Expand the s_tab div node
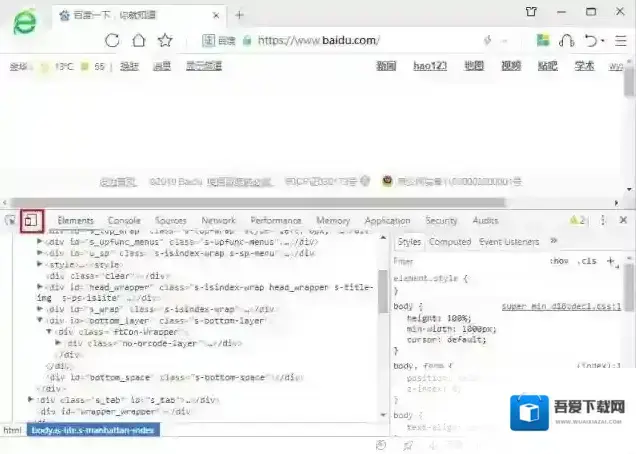 point(31,399)
